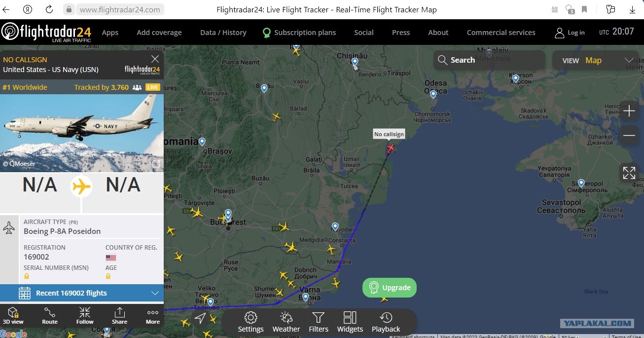644x338 pixels.
Task: Open the Data / History menu
Action: tap(223, 33)
